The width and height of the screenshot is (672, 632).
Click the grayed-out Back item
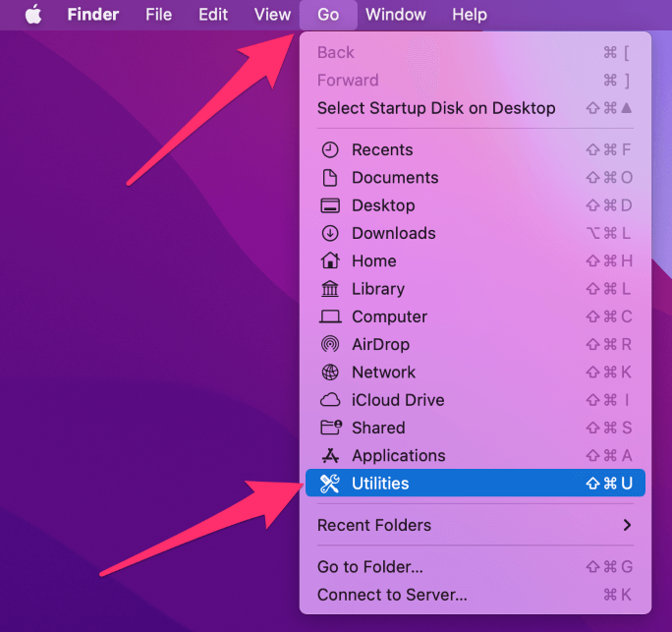click(x=475, y=52)
